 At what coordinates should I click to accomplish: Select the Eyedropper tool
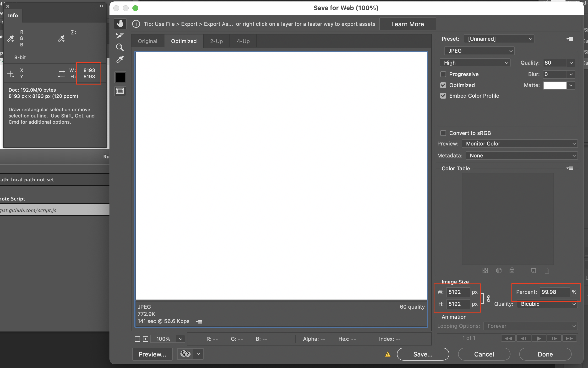(120, 59)
